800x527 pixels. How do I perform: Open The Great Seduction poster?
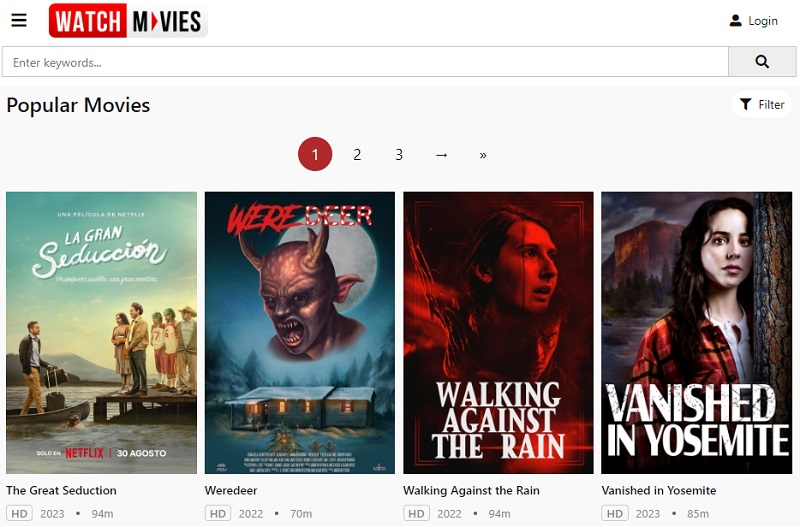point(102,333)
